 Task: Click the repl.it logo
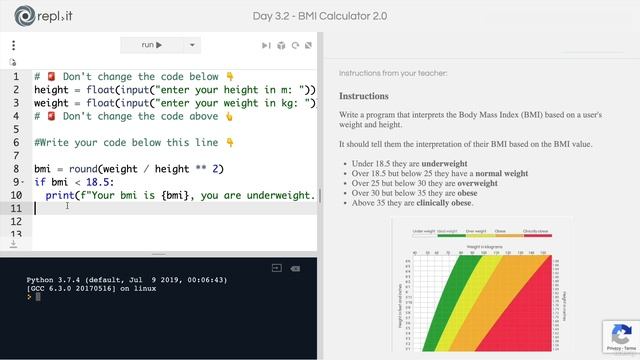pyautogui.click(x=43, y=16)
